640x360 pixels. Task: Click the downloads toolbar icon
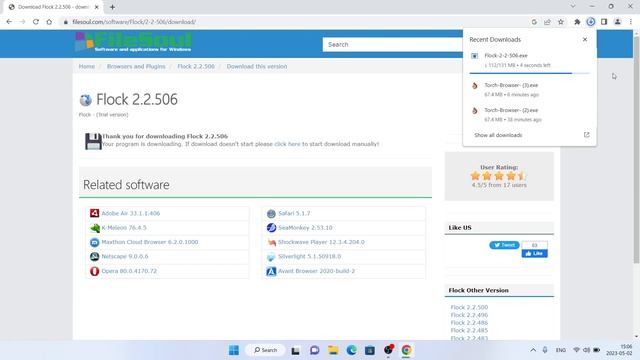[591, 22]
